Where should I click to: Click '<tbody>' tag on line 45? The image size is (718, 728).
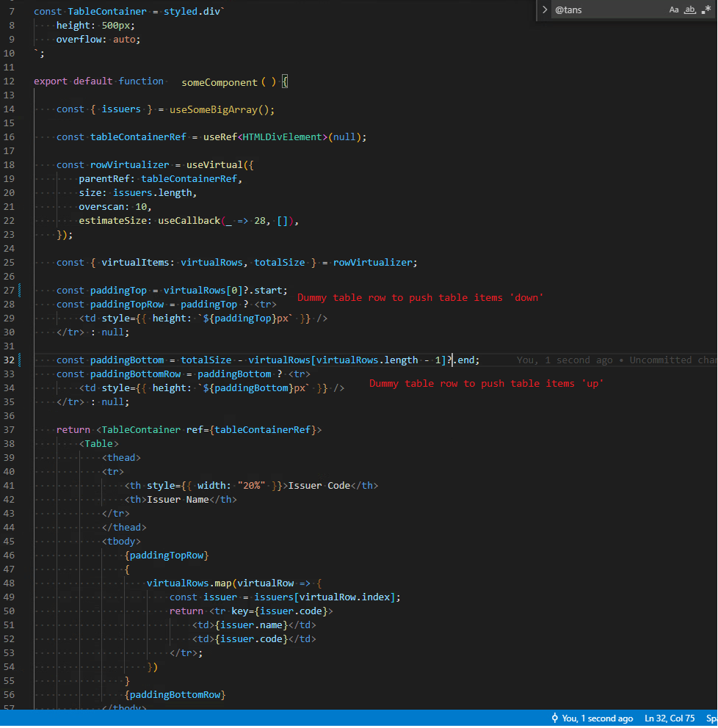(x=121, y=541)
